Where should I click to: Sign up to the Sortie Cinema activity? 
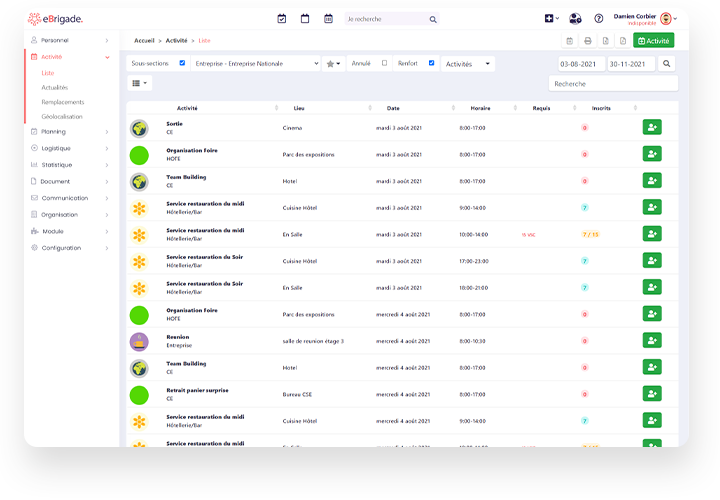tap(652, 127)
